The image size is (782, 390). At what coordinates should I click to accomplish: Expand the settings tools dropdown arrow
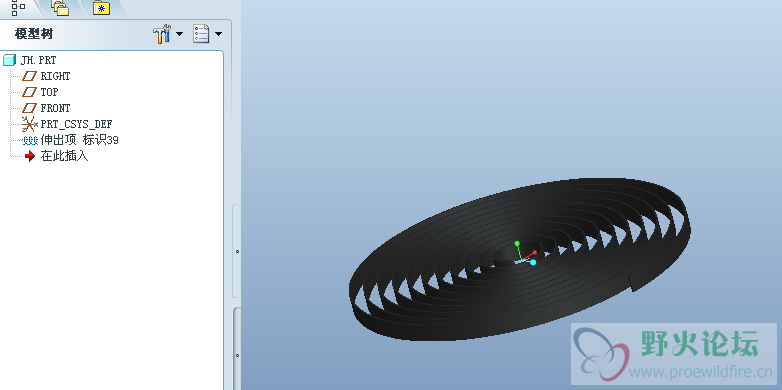[x=179, y=34]
